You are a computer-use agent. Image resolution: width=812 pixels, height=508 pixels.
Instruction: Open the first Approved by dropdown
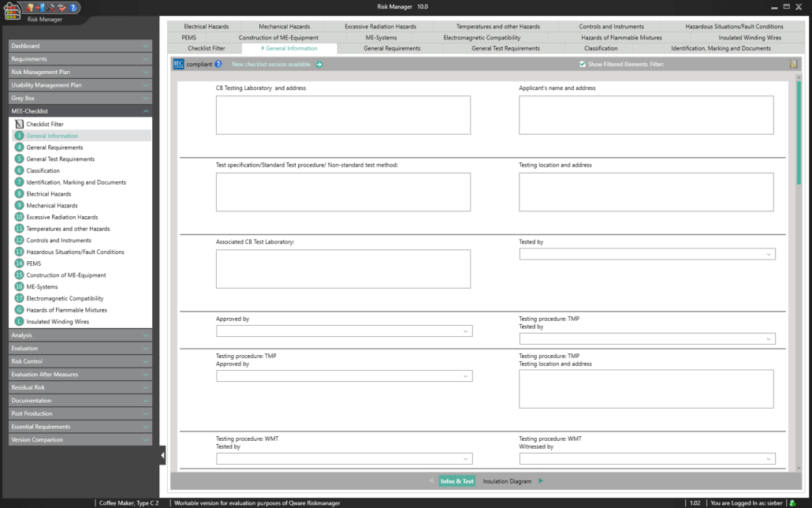(345, 331)
